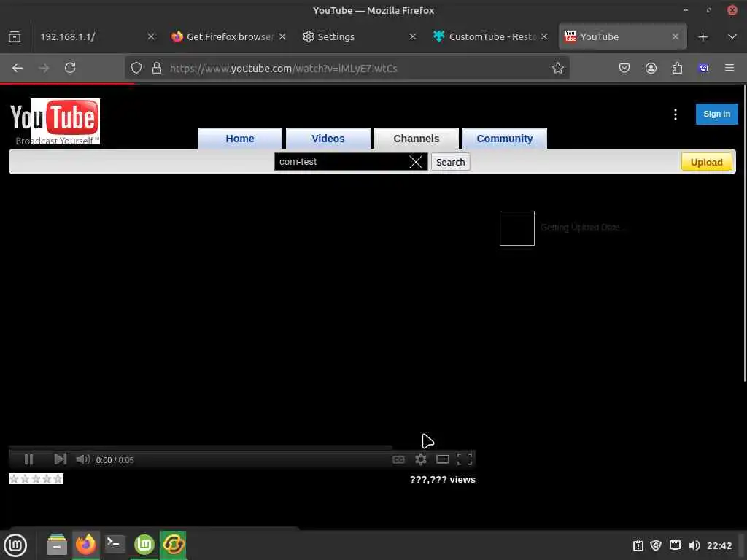Switch to the 192.168.1.1 tab
This screenshot has height=560, width=747.
(x=90, y=36)
